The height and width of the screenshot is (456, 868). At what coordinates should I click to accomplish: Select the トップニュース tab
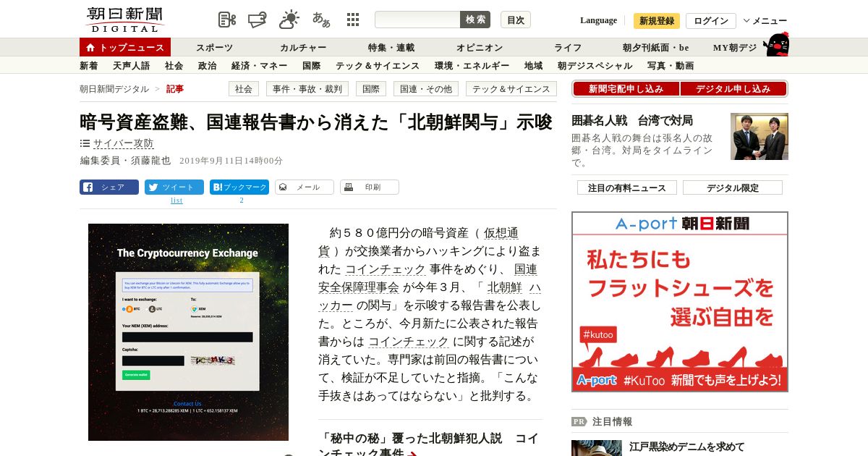pos(125,47)
